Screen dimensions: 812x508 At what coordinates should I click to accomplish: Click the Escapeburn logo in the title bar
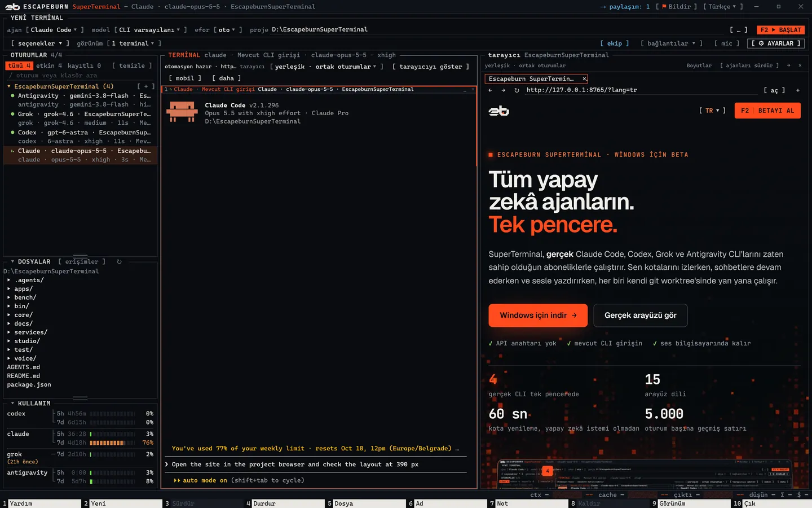[12, 7]
